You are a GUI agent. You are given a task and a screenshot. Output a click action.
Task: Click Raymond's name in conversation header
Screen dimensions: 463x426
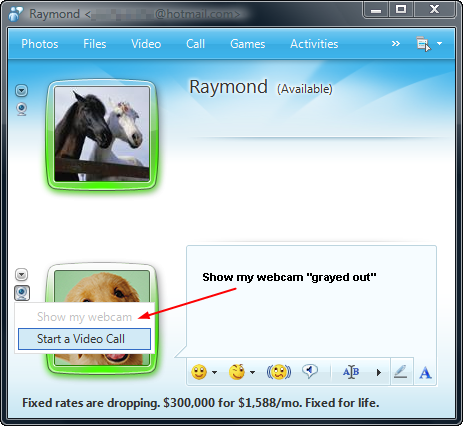pyautogui.click(x=228, y=87)
